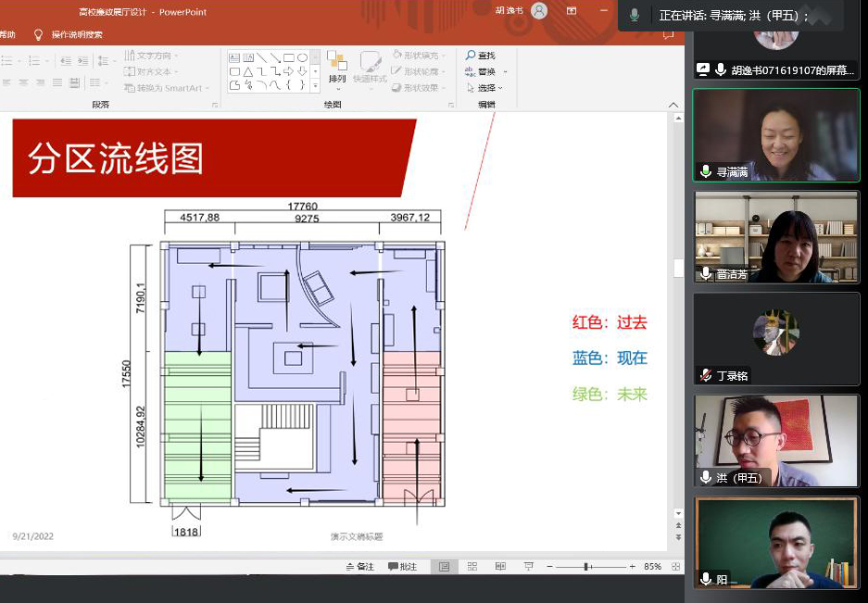
Task: Open Text Direction (文字方向) menu
Action: (153, 56)
